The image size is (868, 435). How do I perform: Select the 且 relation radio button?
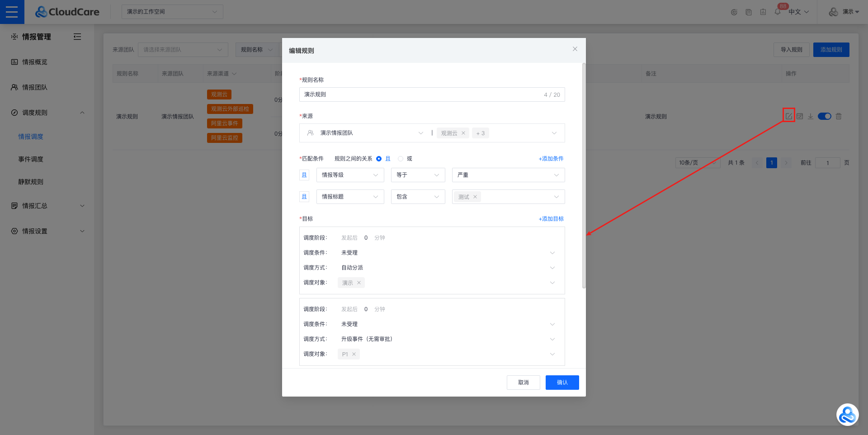[x=379, y=159]
